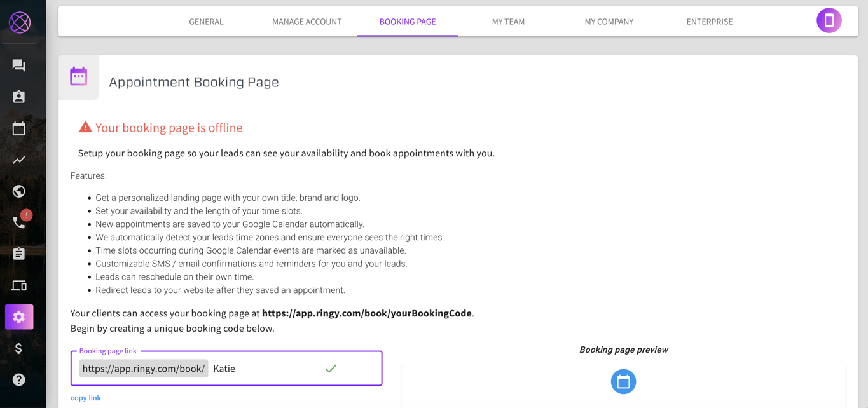Viewport: 868px width, 408px height.
Task: Switch to the General tab
Action: pyautogui.click(x=205, y=21)
